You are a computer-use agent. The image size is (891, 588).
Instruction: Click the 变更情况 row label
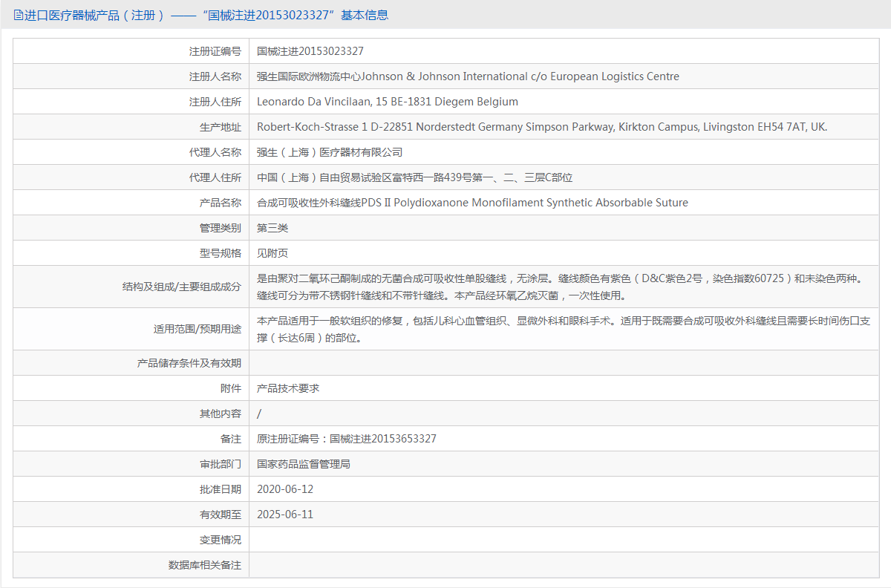220,540
